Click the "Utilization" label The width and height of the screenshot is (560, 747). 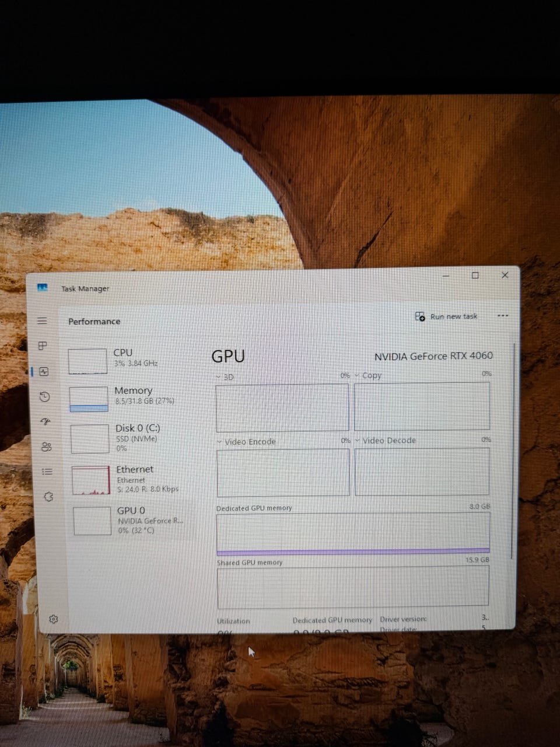click(x=233, y=621)
